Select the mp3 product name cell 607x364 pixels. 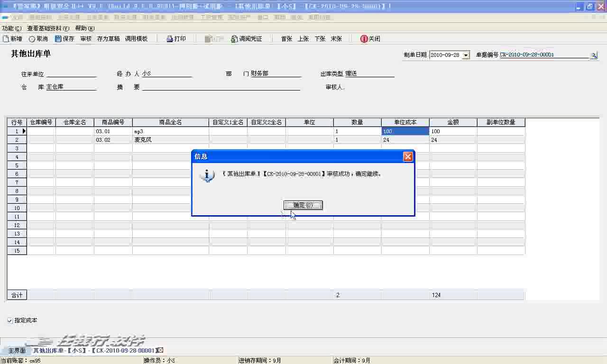point(171,131)
